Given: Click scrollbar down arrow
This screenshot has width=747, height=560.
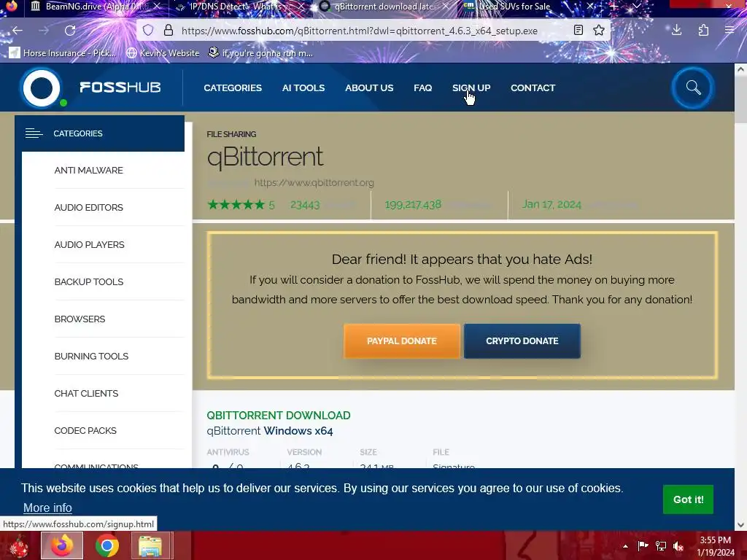Looking at the screenshot, I should point(740,525).
